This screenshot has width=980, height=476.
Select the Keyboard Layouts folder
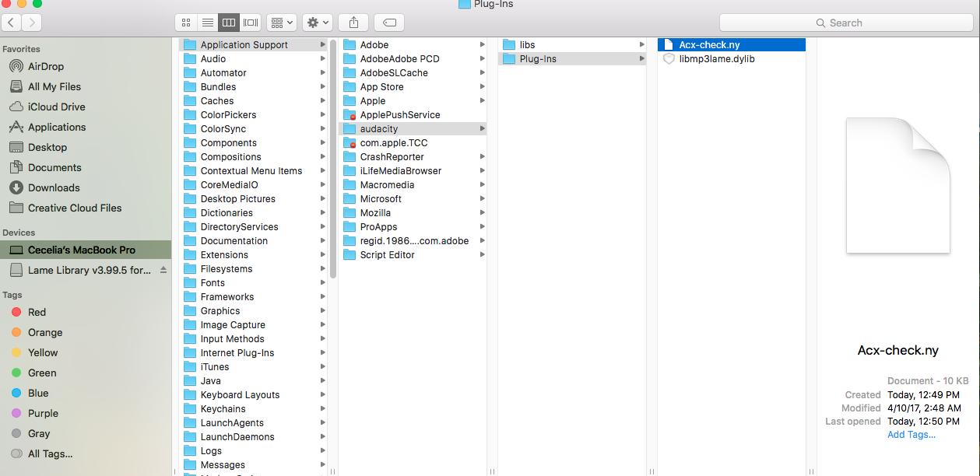coord(253,394)
